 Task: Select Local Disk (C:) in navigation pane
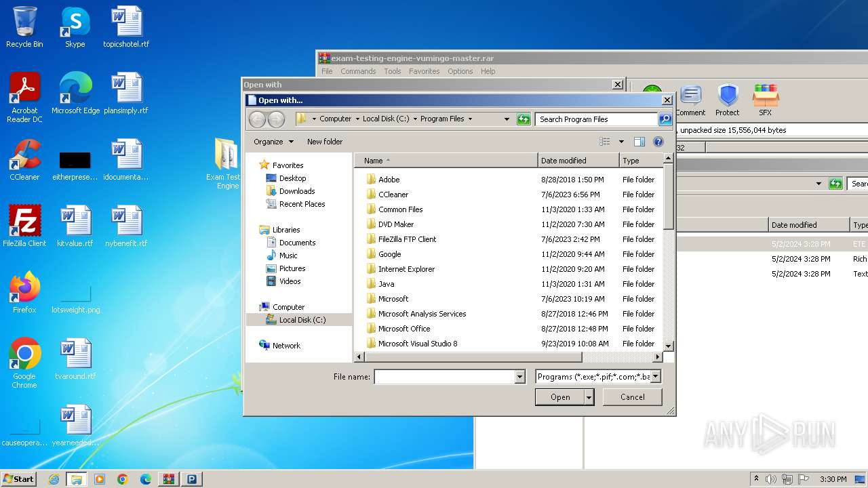pyautogui.click(x=302, y=320)
